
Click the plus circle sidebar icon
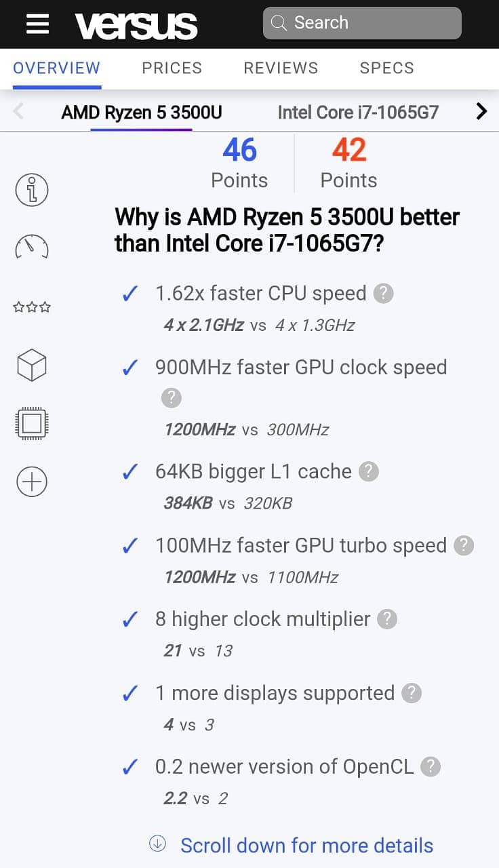tap(32, 482)
